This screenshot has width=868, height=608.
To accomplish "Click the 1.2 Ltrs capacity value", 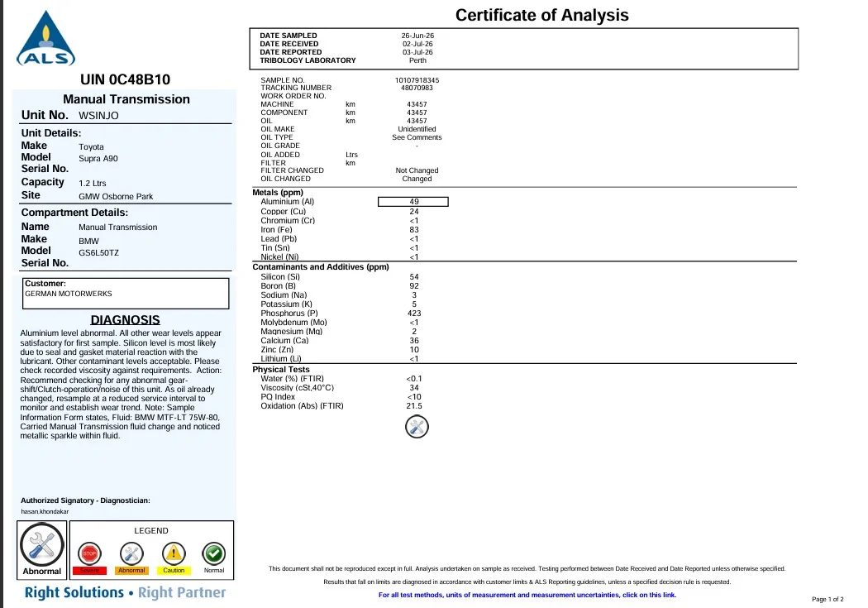I will pyautogui.click(x=93, y=184).
